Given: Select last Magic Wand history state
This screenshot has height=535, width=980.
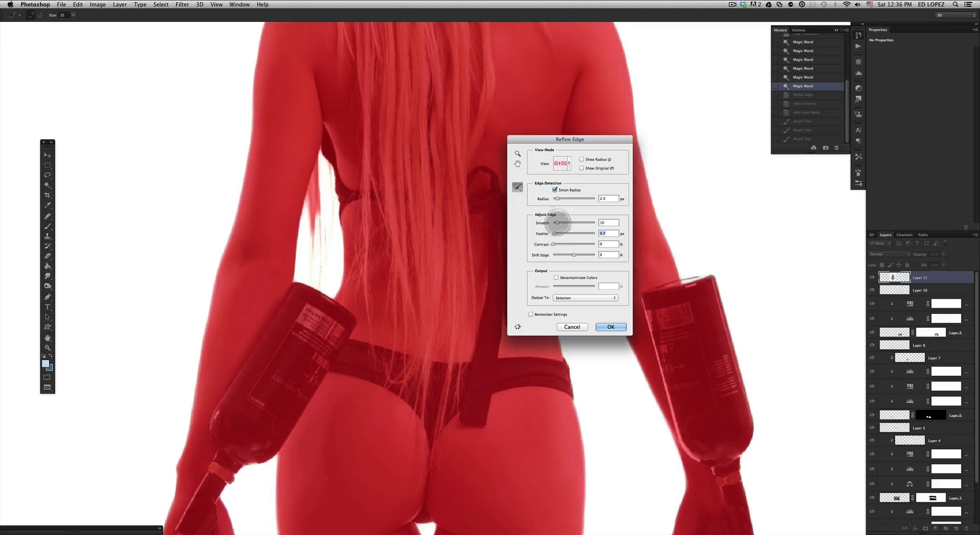Looking at the screenshot, I should pyautogui.click(x=808, y=86).
